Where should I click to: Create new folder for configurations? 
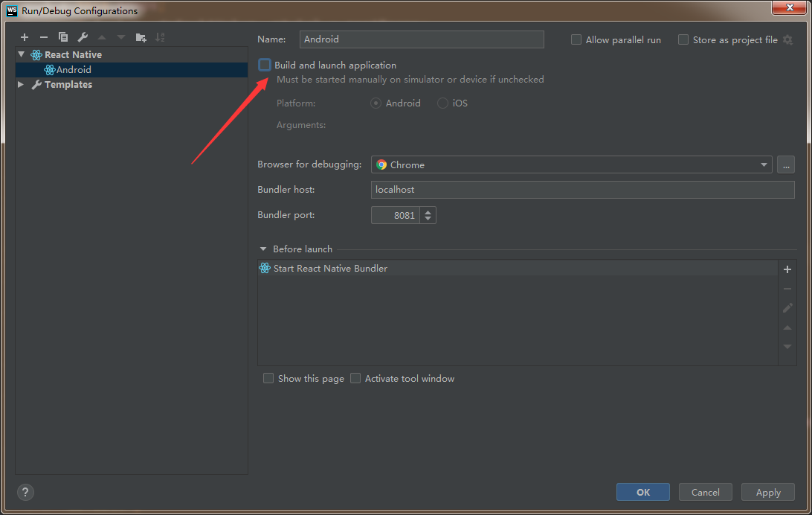coord(141,37)
